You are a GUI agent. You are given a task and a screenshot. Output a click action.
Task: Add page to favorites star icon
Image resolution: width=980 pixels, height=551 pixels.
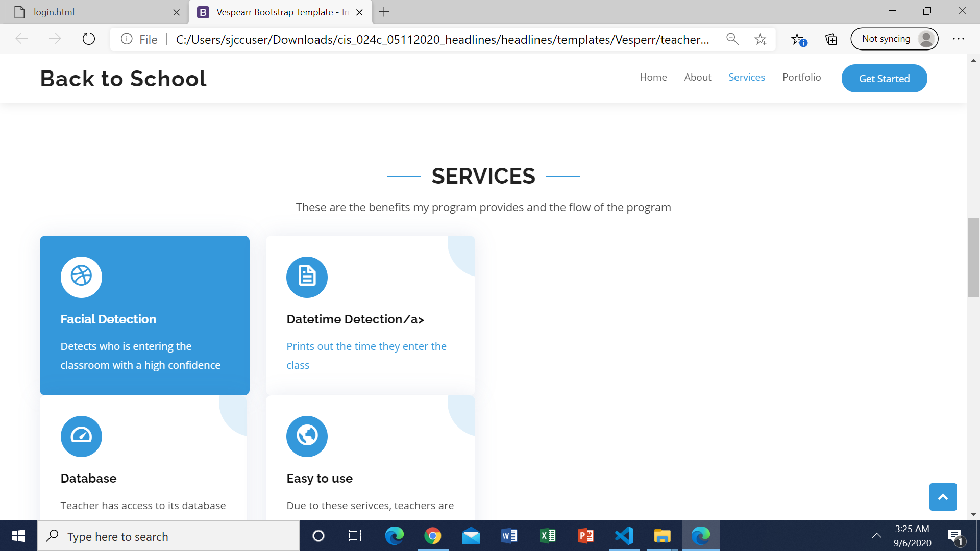(x=761, y=39)
